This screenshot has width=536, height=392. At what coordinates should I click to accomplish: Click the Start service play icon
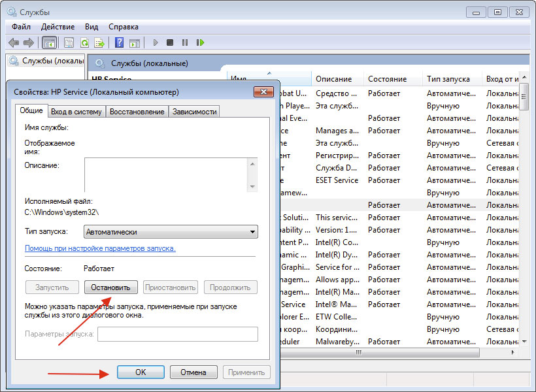pyautogui.click(x=156, y=42)
